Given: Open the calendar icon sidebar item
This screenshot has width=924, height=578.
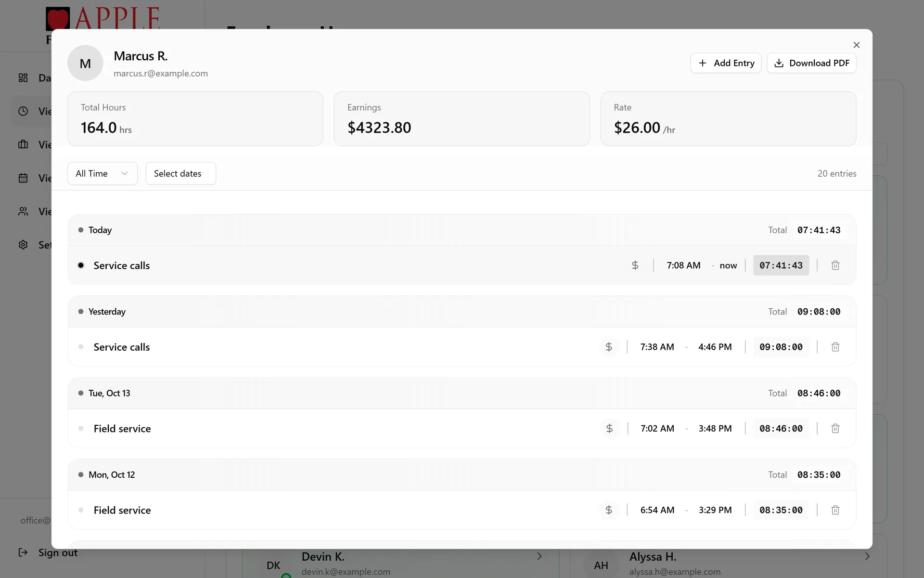Looking at the screenshot, I should pyautogui.click(x=23, y=178).
